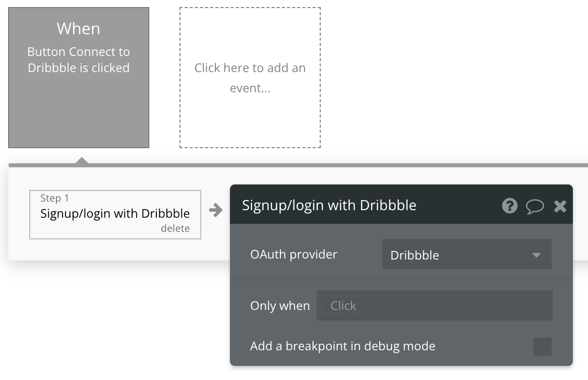Click the "Step 1" label text
Screen dimensions: 588x380
coord(54,198)
